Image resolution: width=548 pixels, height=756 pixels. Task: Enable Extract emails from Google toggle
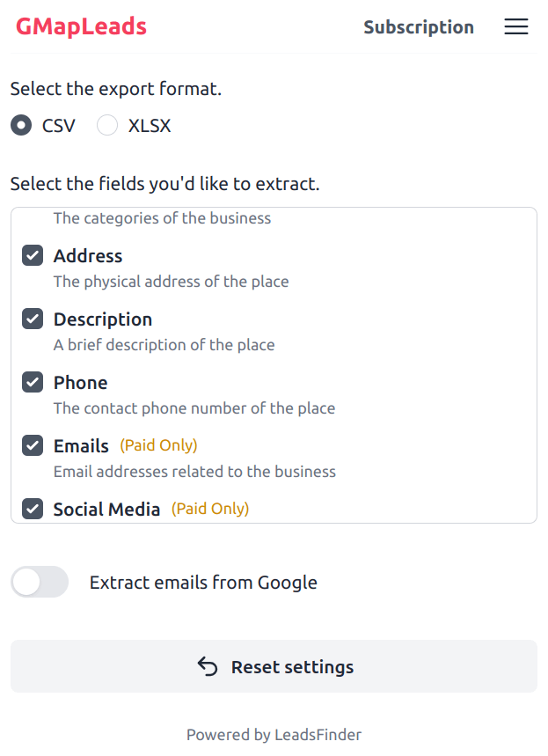pos(40,582)
